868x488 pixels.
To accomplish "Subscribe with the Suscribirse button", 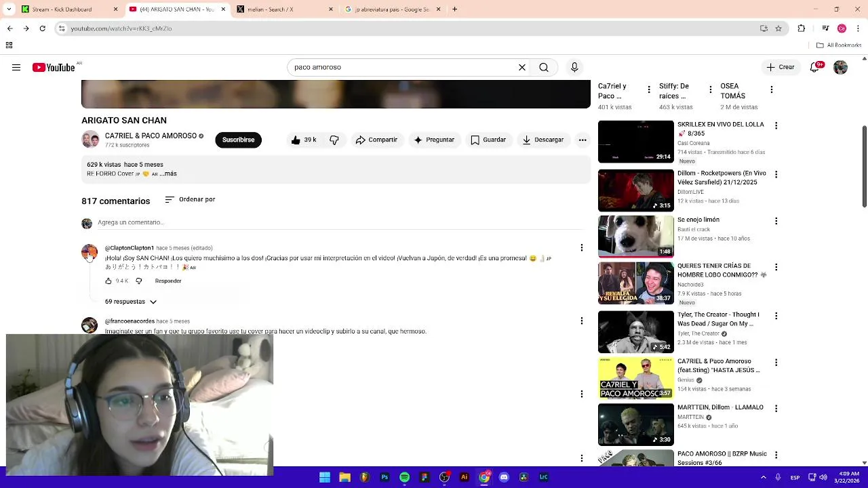I will (x=238, y=140).
